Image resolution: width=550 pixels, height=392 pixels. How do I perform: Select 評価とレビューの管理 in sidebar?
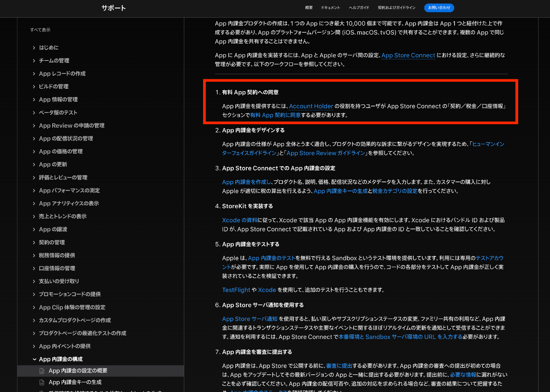63,178
